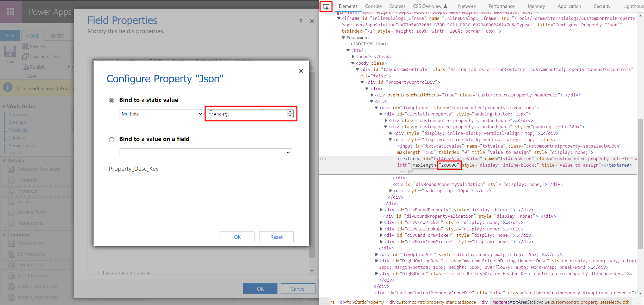Click the Connections entity icon
This screenshot has height=305, width=644.
pos(11,254)
